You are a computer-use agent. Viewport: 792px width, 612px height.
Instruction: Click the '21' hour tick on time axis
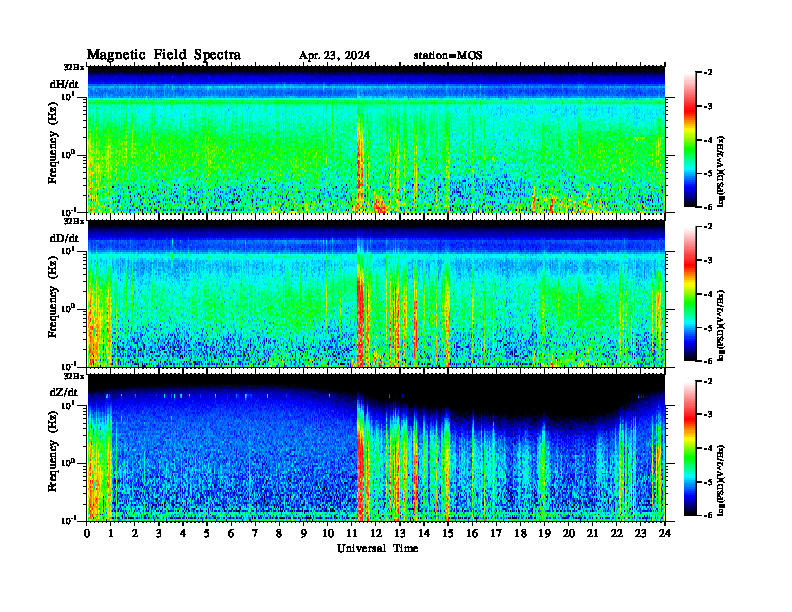[592, 533]
